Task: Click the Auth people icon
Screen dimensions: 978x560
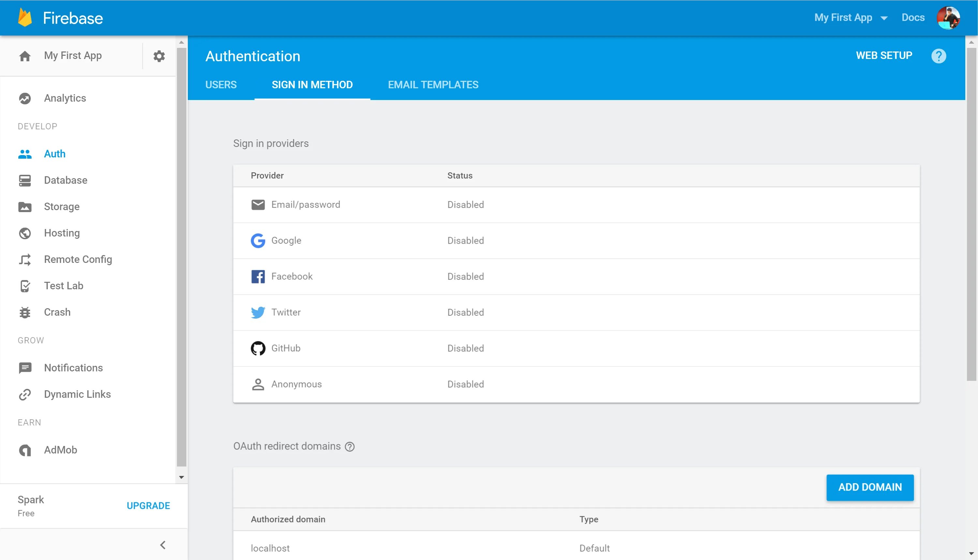Action: [25, 154]
